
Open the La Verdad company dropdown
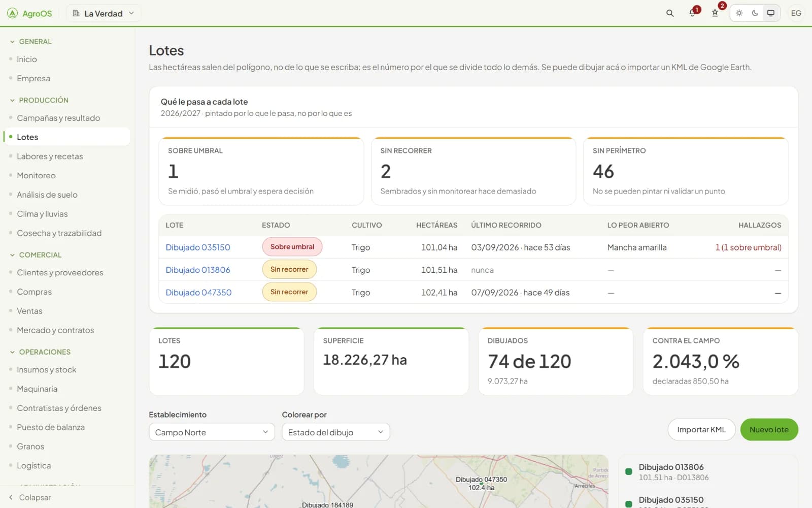(104, 13)
